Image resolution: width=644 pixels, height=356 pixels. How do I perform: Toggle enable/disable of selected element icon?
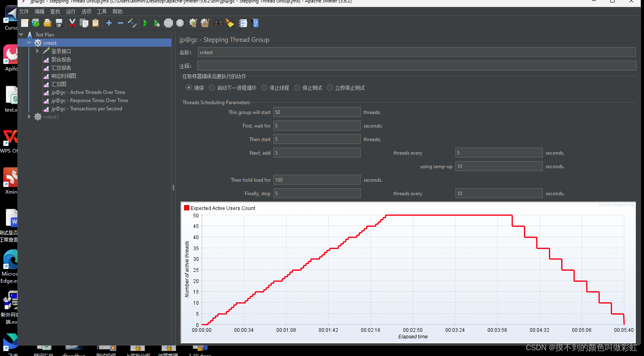click(132, 23)
